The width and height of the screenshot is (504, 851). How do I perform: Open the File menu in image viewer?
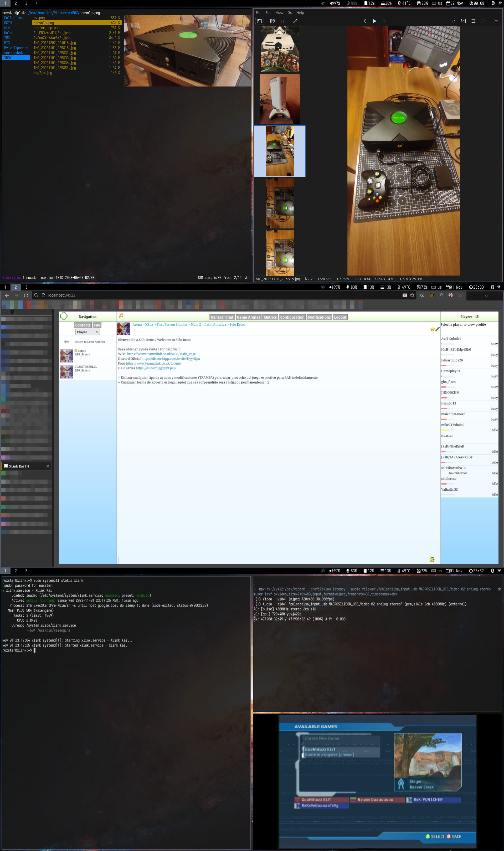259,13
